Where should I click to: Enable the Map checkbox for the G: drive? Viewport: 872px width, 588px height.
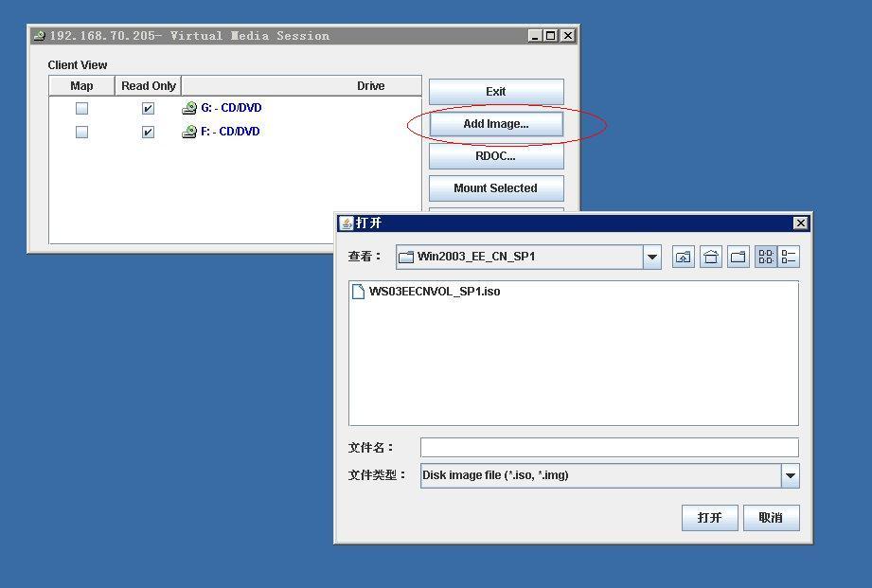(81, 107)
